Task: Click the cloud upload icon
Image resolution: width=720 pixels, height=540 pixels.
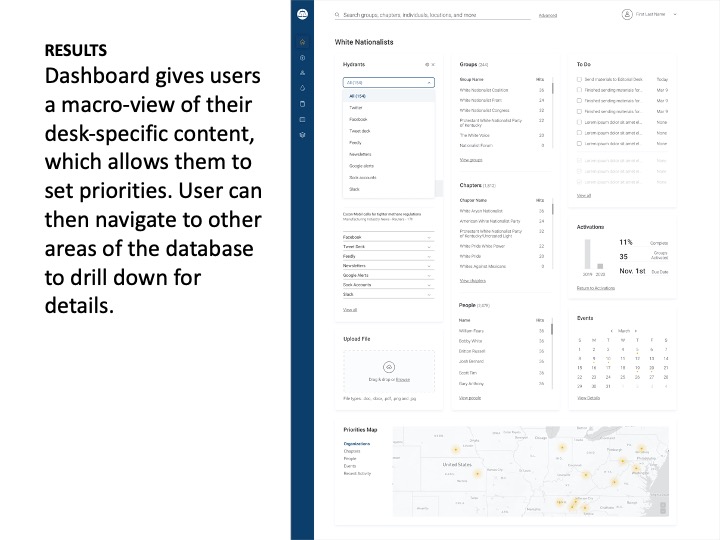Action: point(389,367)
